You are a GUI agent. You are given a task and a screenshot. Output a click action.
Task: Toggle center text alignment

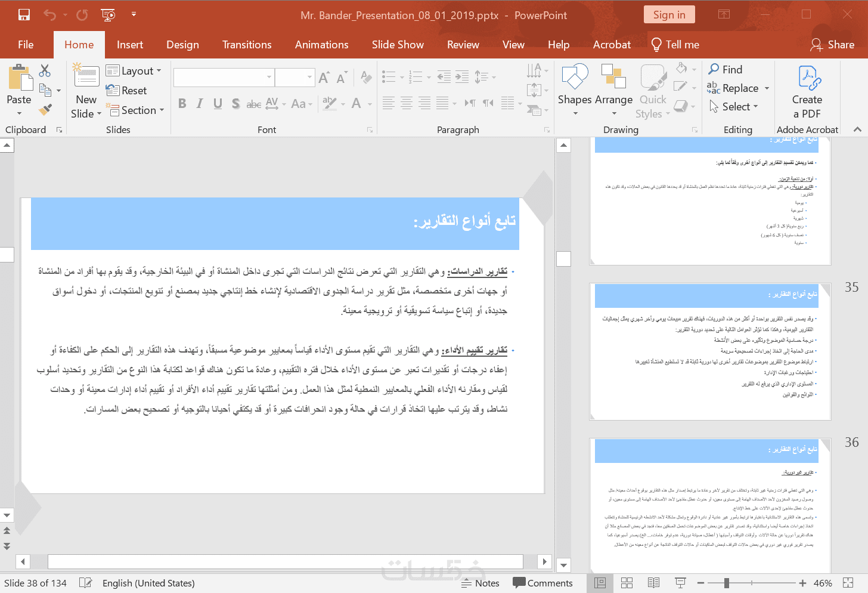407,103
